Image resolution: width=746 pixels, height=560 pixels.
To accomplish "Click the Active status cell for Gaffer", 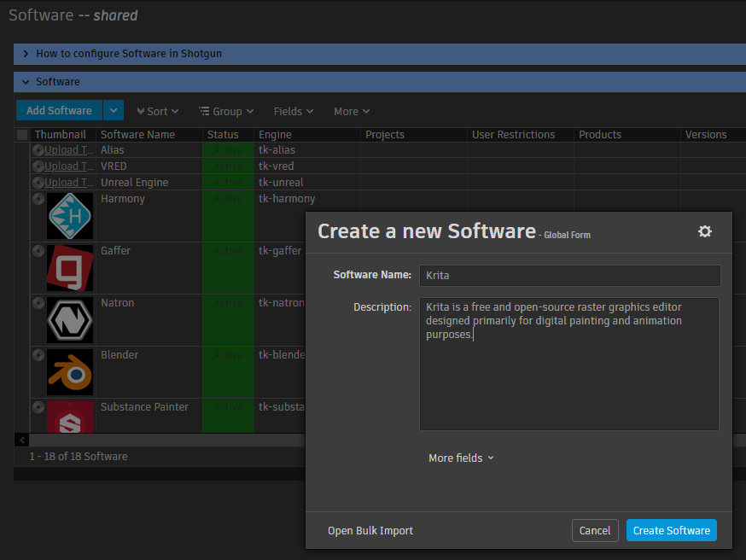I will (x=228, y=268).
